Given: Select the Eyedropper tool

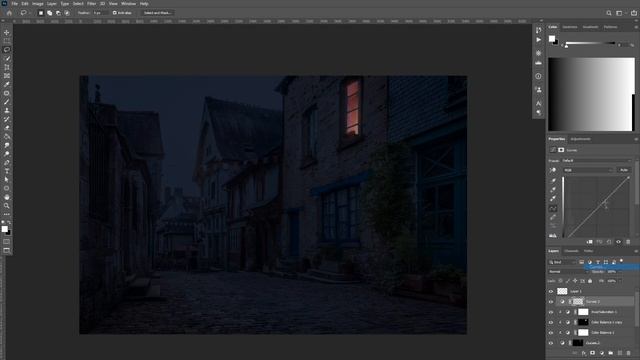Looking at the screenshot, I should coord(7,84).
